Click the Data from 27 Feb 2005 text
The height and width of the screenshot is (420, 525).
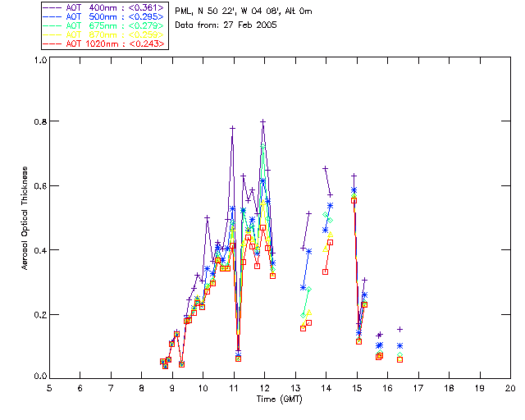[x=226, y=25]
